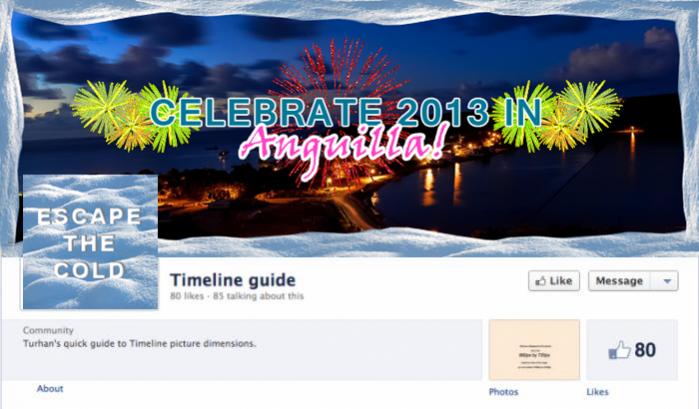This screenshot has height=409, width=699.
Task: Open the Escape The Cold profile picture
Action: (90, 242)
